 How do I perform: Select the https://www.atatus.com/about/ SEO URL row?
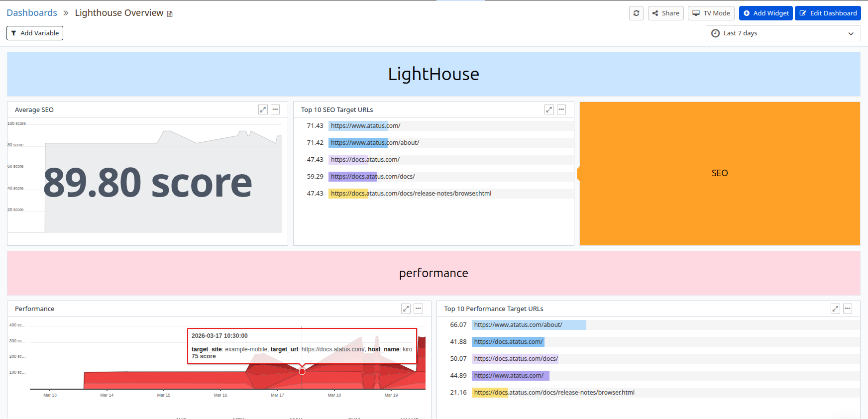tap(375, 143)
